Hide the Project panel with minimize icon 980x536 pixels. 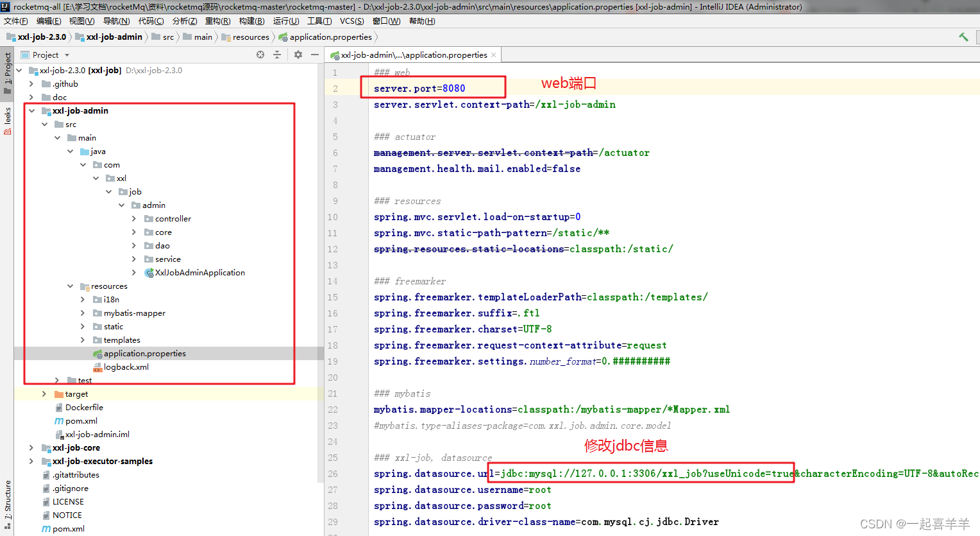click(315, 55)
